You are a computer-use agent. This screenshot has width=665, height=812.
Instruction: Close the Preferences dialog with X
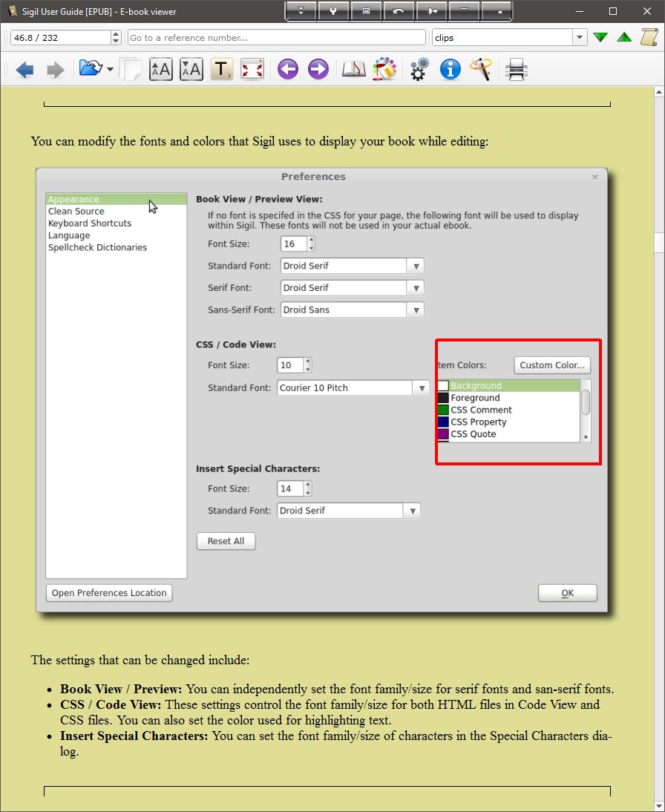click(x=595, y=177)
